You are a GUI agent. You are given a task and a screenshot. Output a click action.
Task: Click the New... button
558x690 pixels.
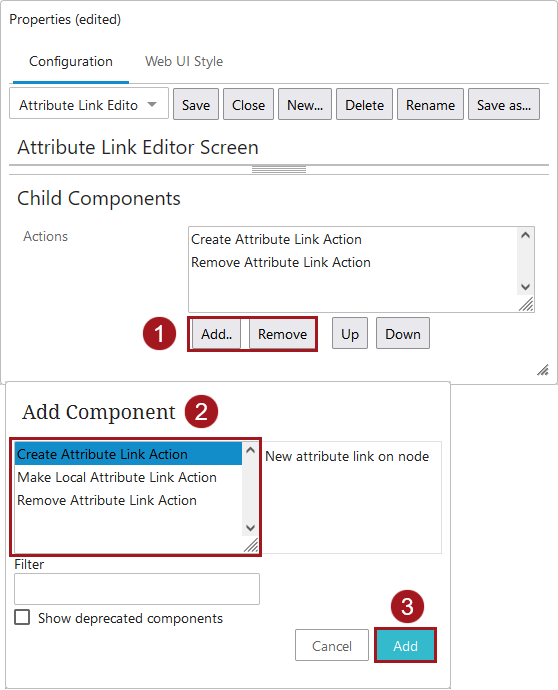pos(305,105)
